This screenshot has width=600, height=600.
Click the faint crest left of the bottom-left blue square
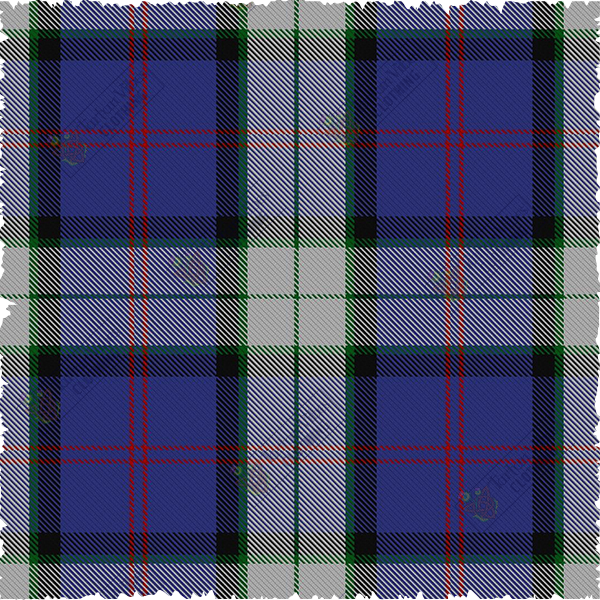[x=42, y=406]
